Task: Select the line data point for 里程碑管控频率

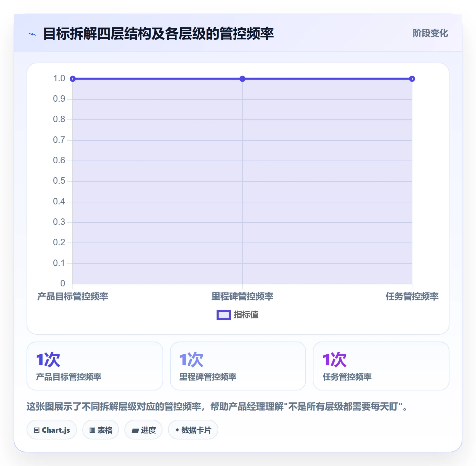Action: click(242, 79)
